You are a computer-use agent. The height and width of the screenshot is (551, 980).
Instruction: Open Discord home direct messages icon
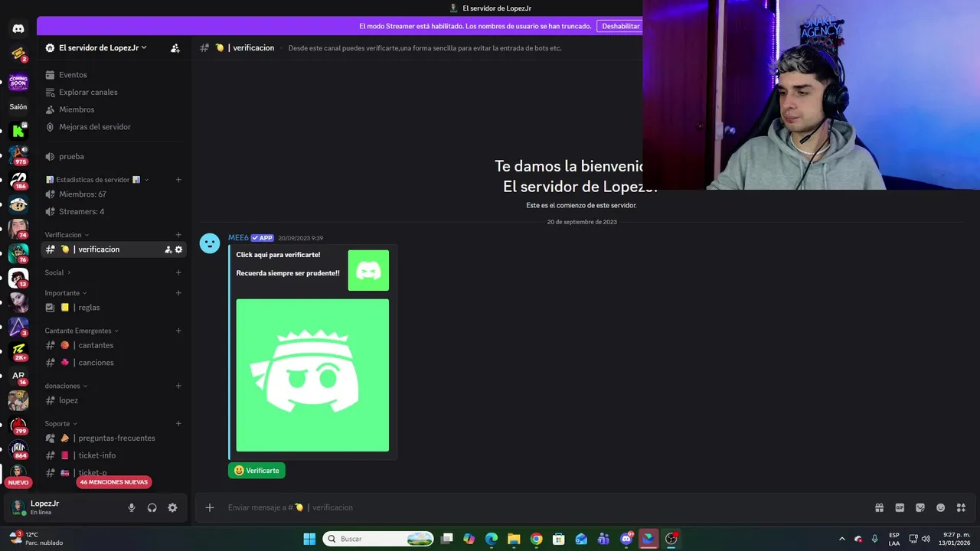[18, 28]
